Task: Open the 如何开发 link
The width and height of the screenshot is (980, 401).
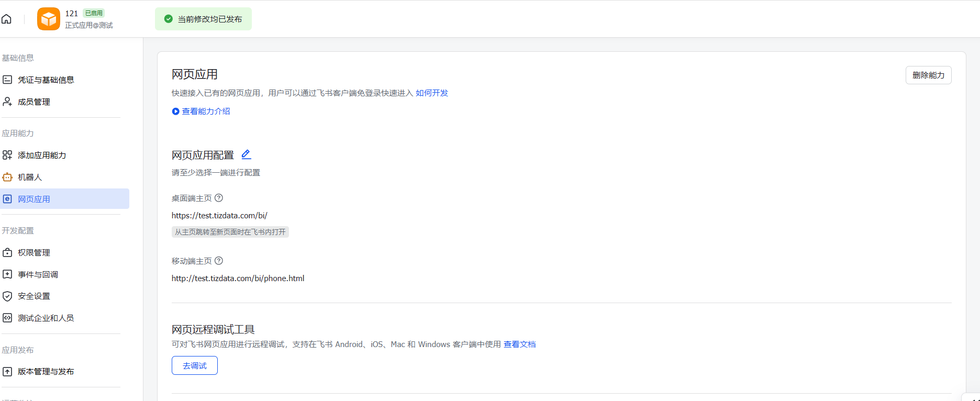Action: point(432,93)
